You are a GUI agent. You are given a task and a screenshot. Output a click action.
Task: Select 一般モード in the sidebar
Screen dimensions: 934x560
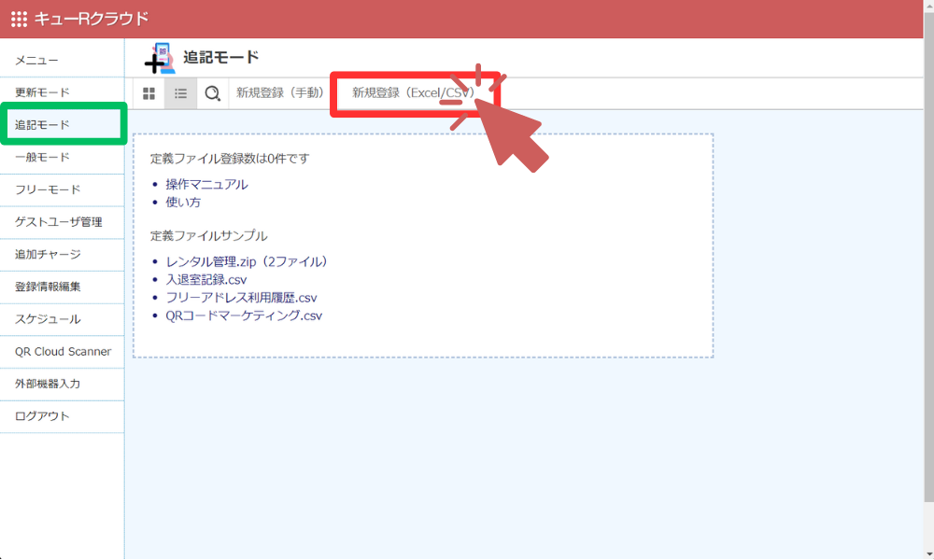coord(62,158)
